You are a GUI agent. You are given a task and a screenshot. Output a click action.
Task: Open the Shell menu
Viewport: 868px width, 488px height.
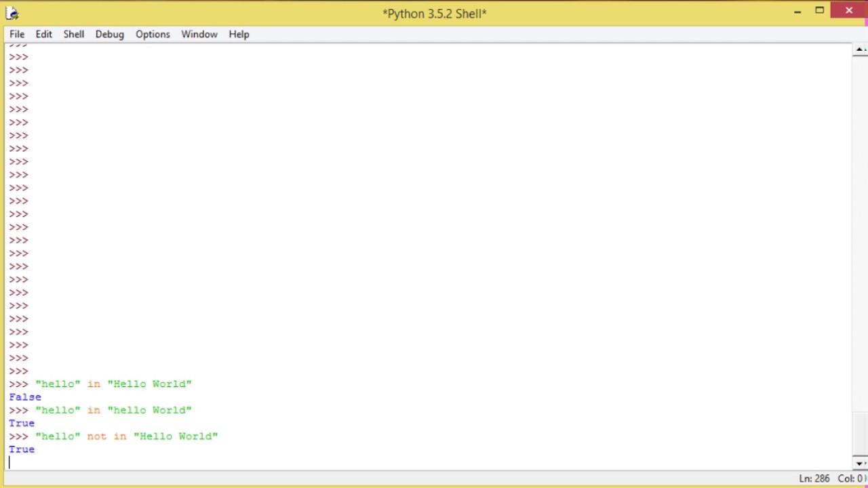click(x=74, y=34)
